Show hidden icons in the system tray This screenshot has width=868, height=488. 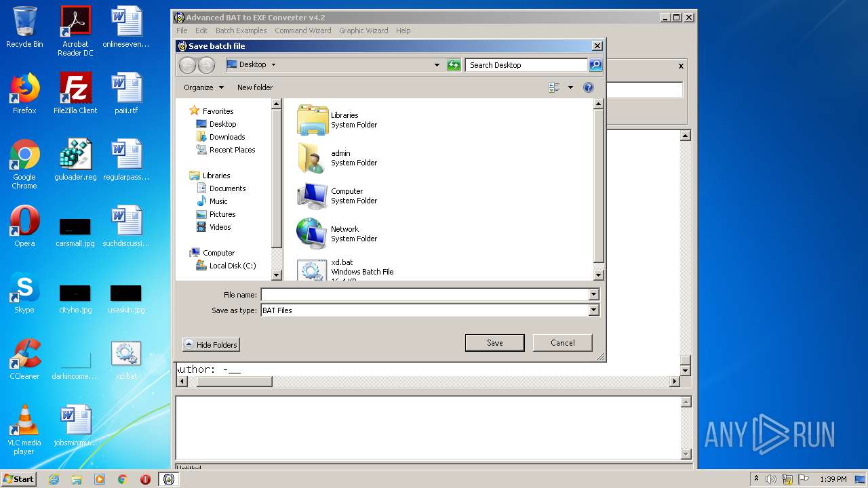point(755,479)
